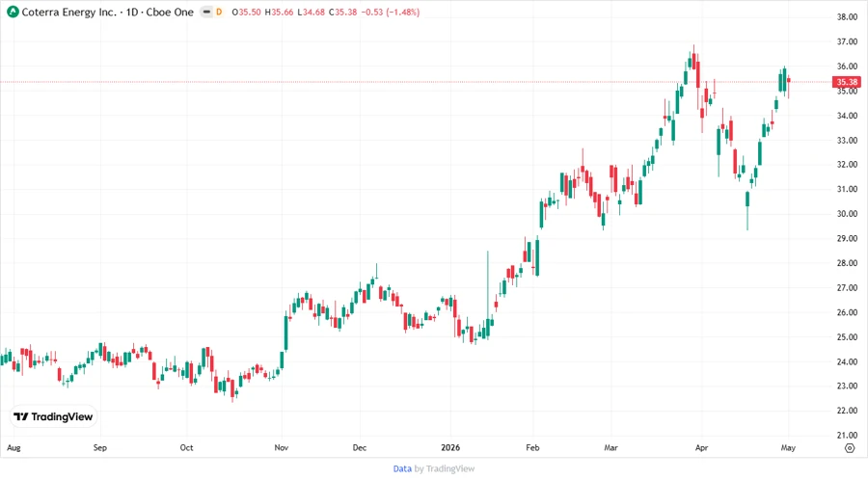Click the 31.00 price axis label
Viewport: 868px width, 480px height.
click(847, 189)
